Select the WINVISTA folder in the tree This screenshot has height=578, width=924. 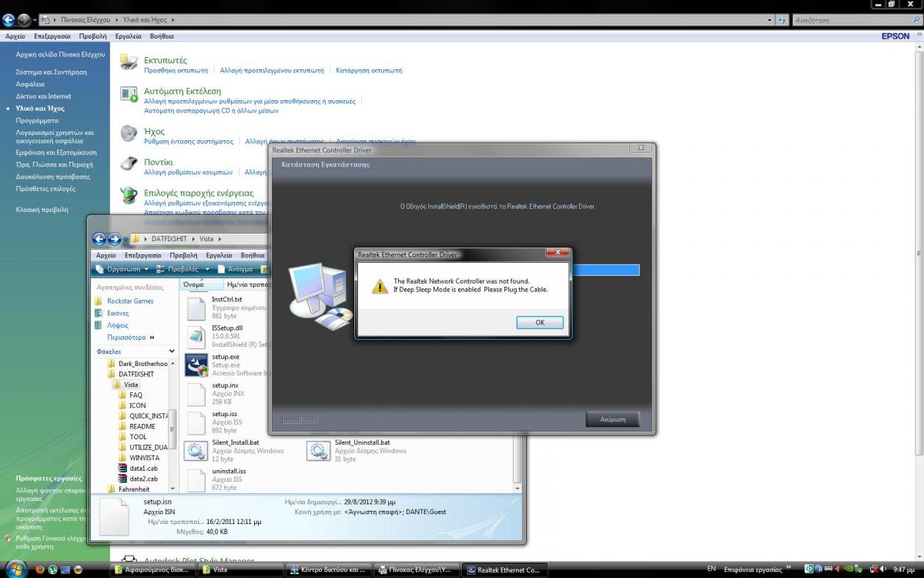coord(144,458)
